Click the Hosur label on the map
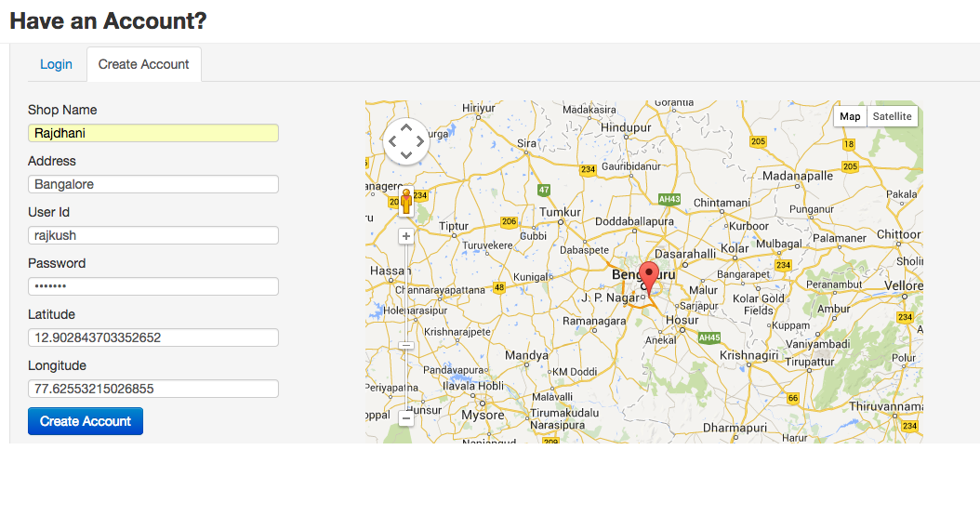Viewport: 980px width, 516px height. [682, 320]
